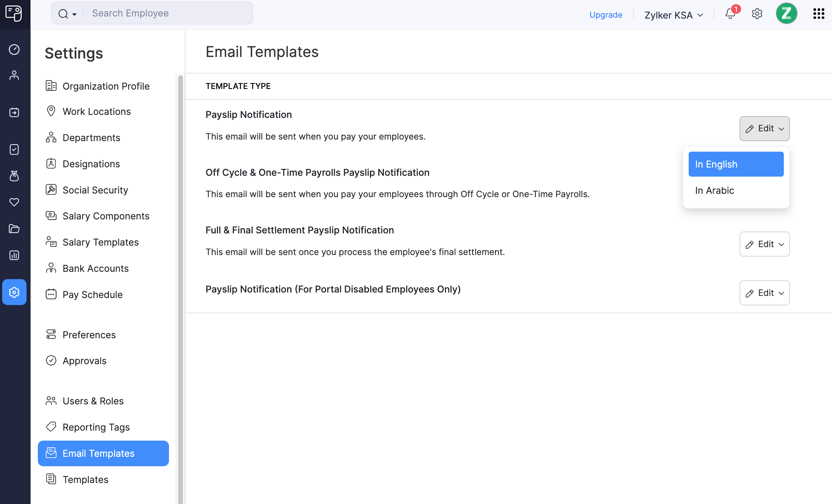Click the Approvals settings icon

[52, 360]
